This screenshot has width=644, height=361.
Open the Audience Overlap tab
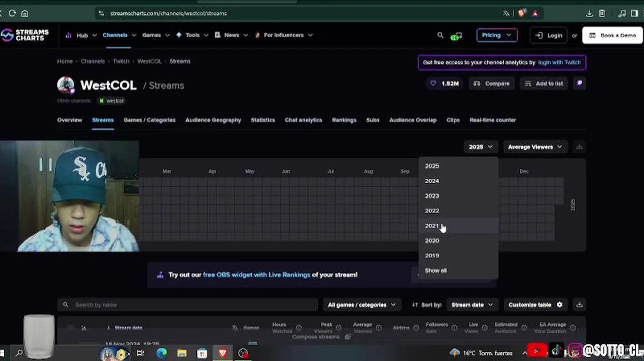[x=412, y=120]
